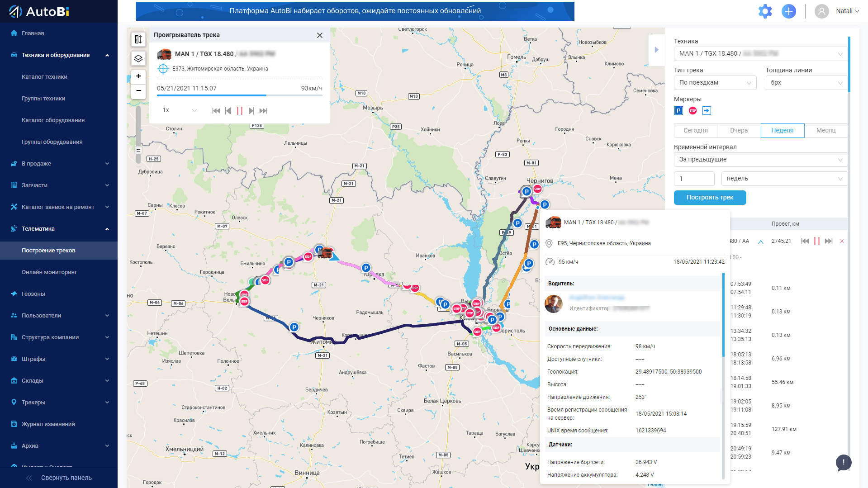
Task: Click the track playback progress bar
Action: coord(240,95)
